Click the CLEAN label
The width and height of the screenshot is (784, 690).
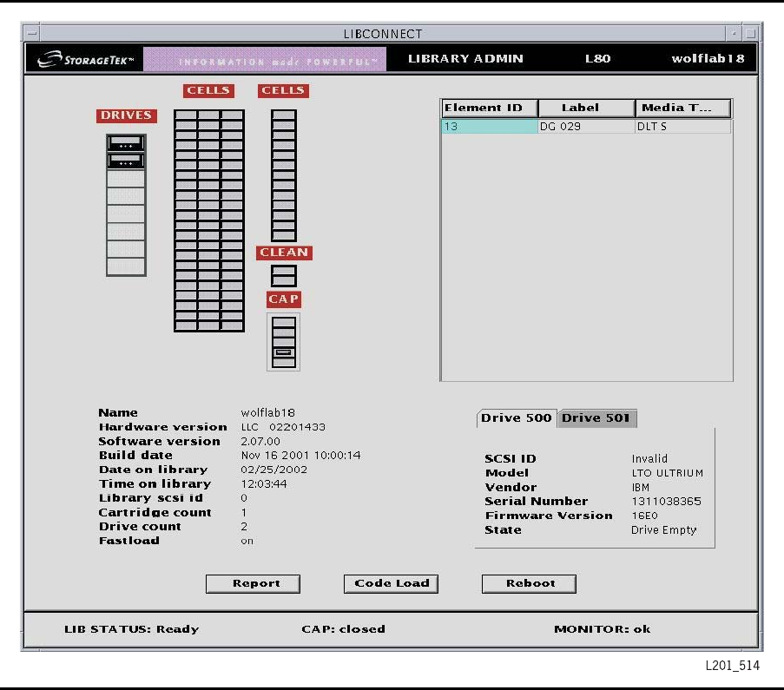point(284,253)
